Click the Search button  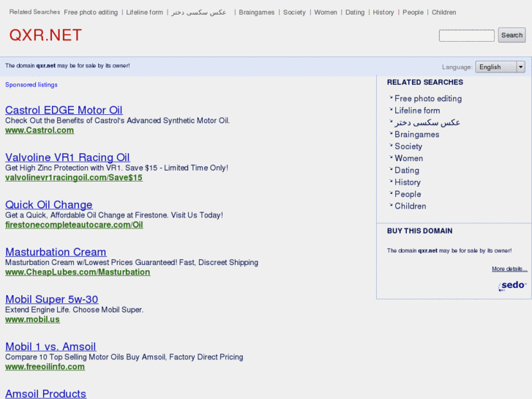coord(512,35)
